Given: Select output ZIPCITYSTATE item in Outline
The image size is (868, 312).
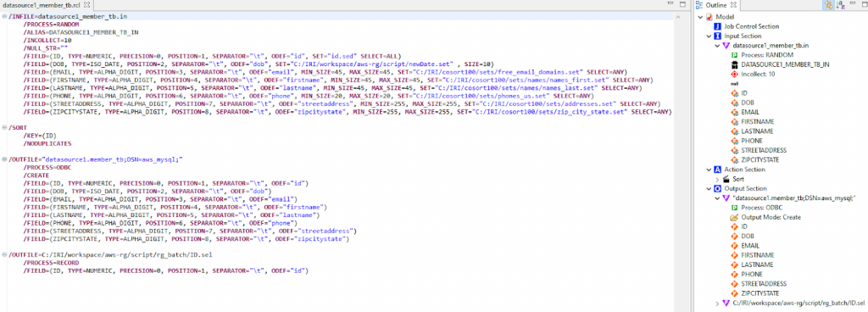Looking at the screenshot, I should [761, 293].
